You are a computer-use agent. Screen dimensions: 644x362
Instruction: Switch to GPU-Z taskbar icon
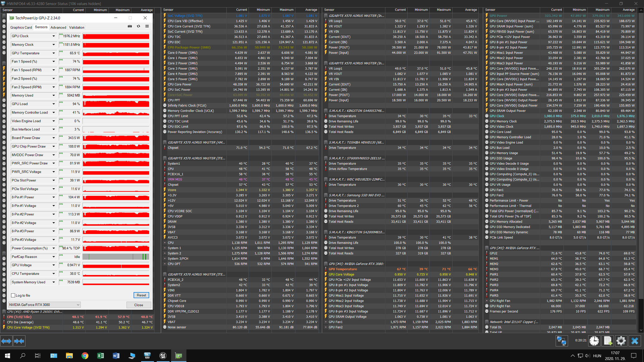point(179,355)
